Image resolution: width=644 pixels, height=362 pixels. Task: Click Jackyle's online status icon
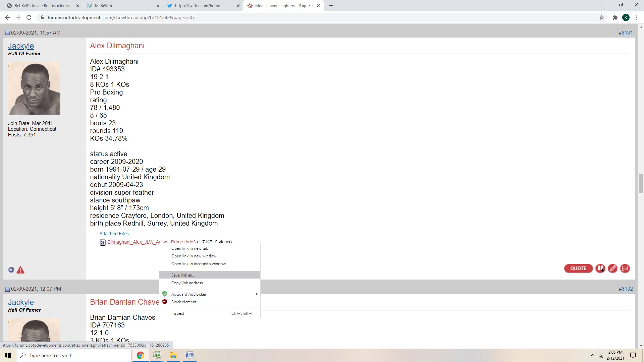click(x=11, y=270)
